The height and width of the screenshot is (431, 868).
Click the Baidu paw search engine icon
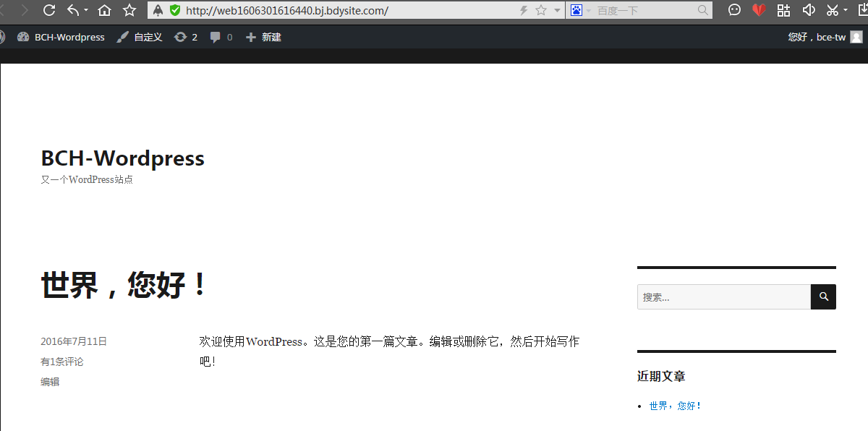tap(576, 10)
